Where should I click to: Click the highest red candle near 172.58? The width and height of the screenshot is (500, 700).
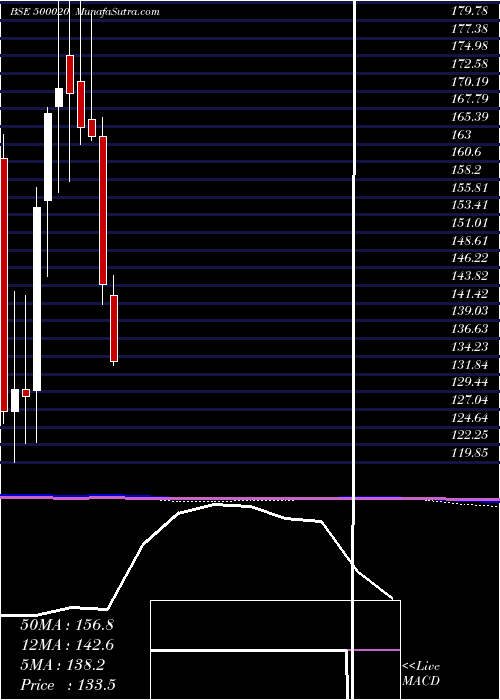[70, 75]
